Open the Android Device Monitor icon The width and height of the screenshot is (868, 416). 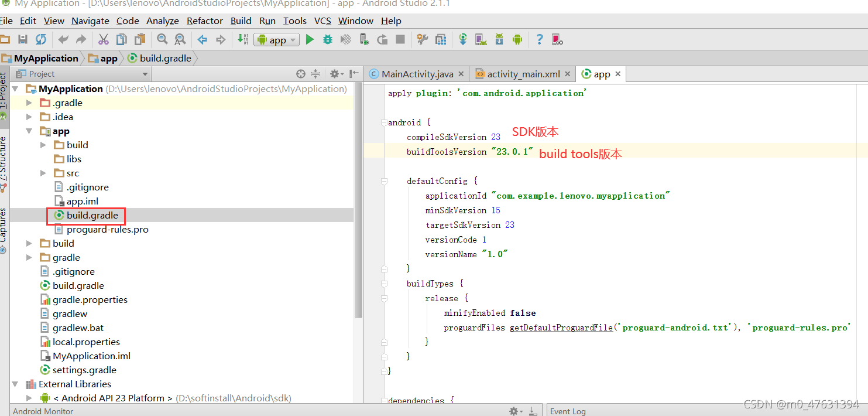point(517,39)
